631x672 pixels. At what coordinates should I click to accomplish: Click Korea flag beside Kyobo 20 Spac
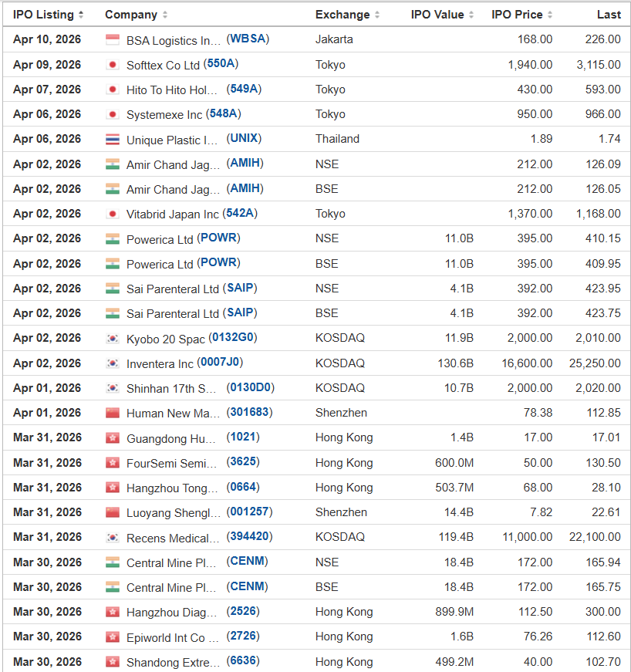pyautogui.click(x=112, y=339)
